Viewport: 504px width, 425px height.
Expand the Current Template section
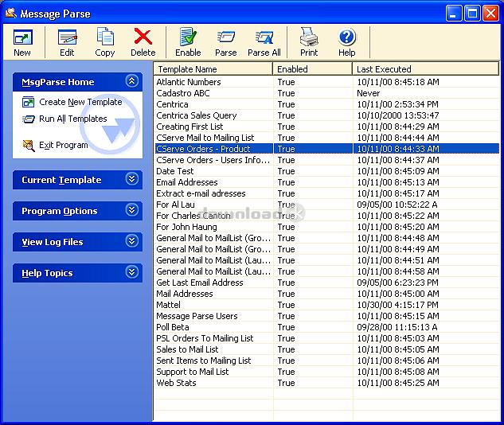pyautogui.click(x=132, y=180)
